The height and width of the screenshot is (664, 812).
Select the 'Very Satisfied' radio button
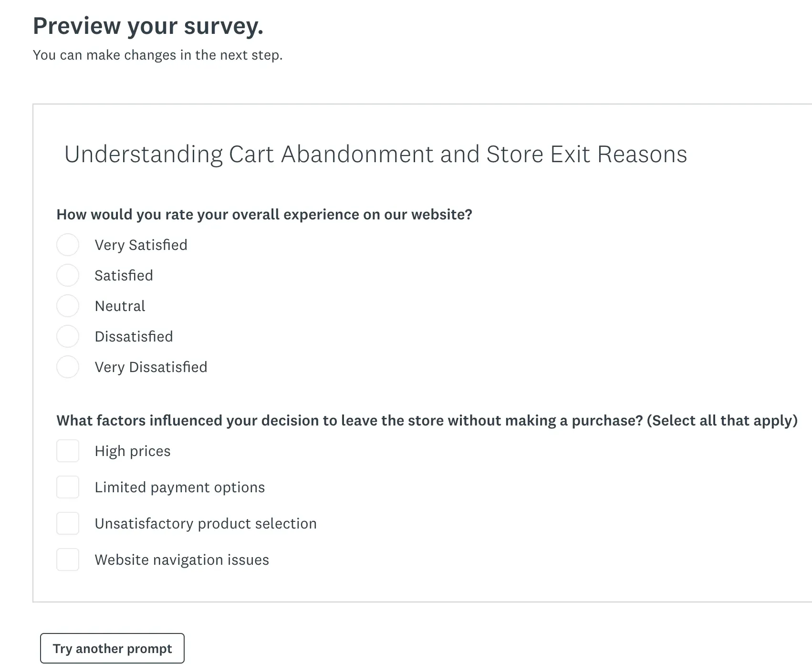tap(67, 245)
